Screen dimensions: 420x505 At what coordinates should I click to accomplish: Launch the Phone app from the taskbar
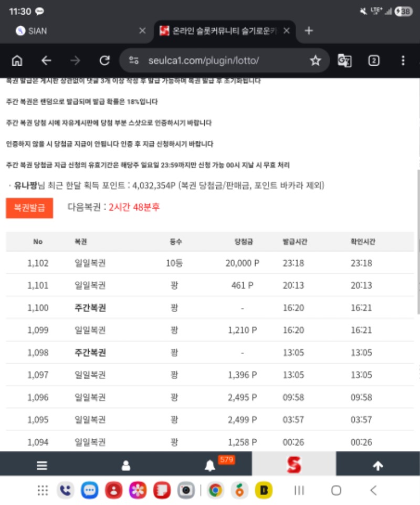66,491
